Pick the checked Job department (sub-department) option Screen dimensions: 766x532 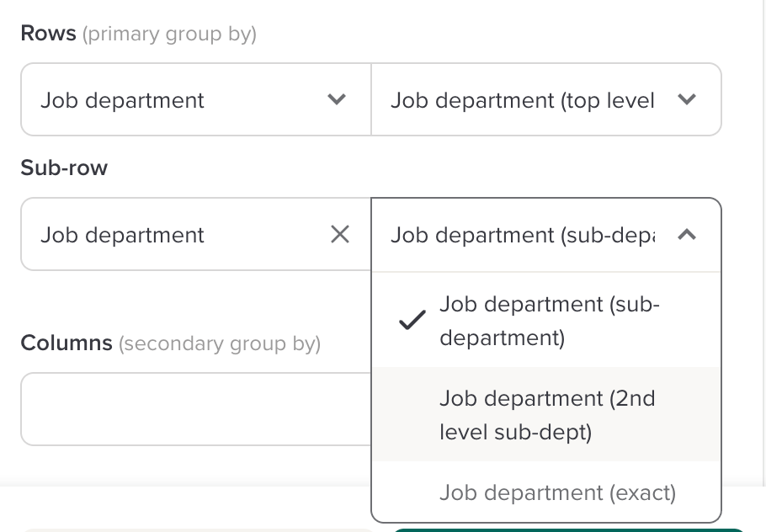pyautogui.click(x=549, y=321)
